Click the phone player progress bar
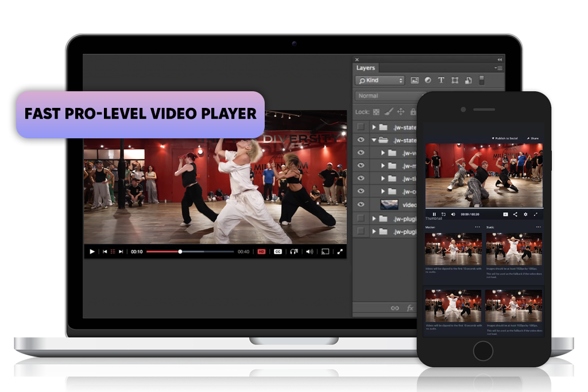588x392 pixels. pos(484,208)
